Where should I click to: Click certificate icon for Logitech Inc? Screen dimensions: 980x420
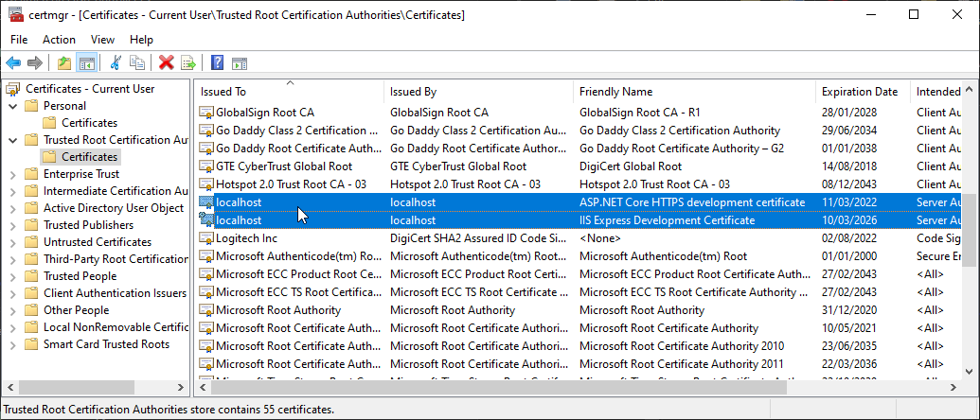[206, 238]
